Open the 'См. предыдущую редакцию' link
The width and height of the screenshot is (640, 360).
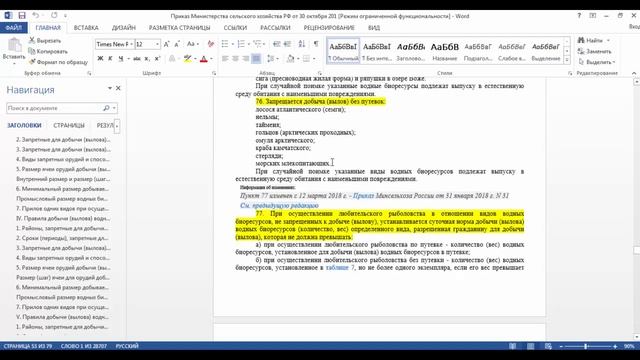[x=279, y=206]
